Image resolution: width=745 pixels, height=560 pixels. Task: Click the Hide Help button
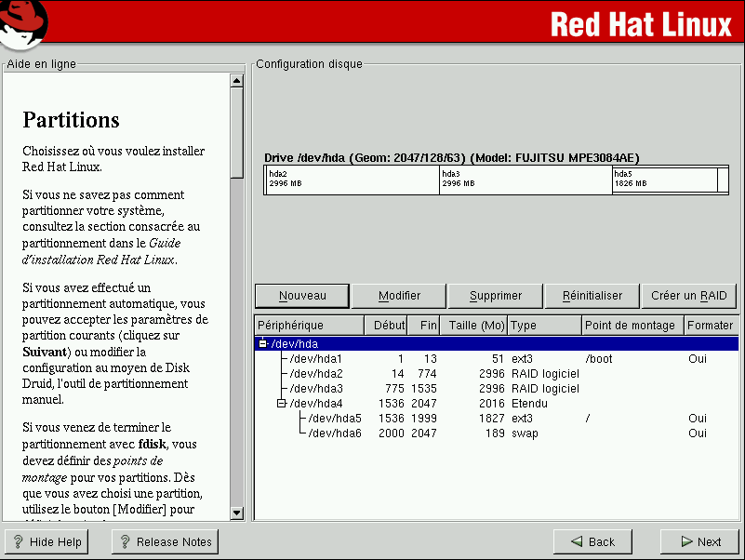coord(47,541)
